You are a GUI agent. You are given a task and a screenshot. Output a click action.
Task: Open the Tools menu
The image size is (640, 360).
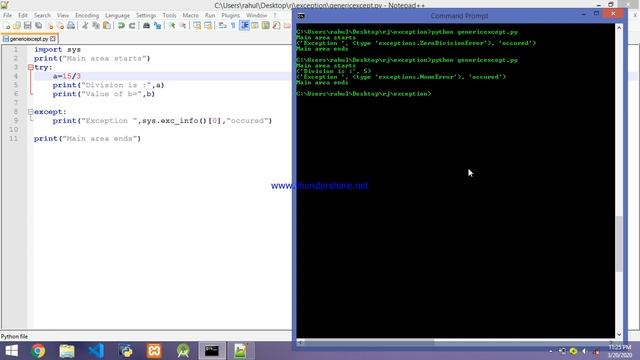169,16
